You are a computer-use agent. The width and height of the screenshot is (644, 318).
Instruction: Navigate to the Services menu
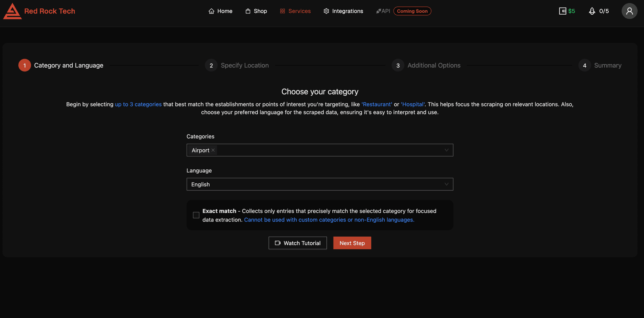[x=295, y=11]
